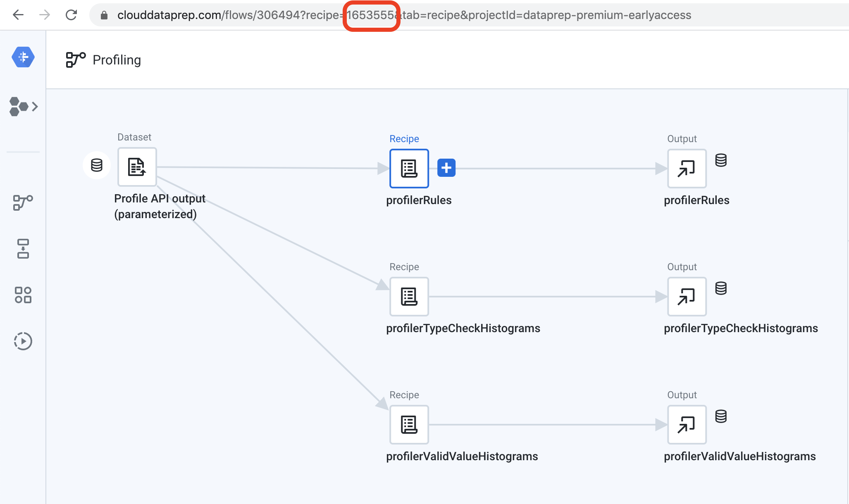The width and height of the screenshot is (849, 504).
Task: Click the URL address bar text
Action: 404,15
